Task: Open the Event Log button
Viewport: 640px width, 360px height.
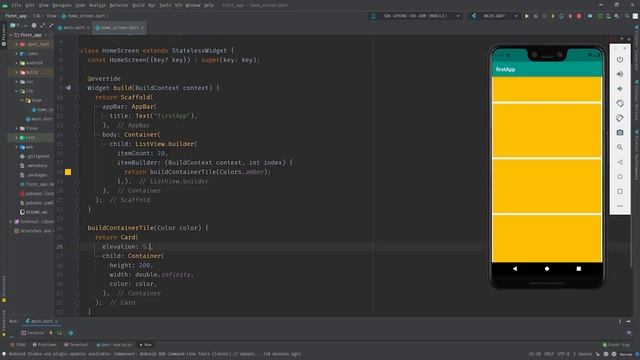Action: [616, 345]
